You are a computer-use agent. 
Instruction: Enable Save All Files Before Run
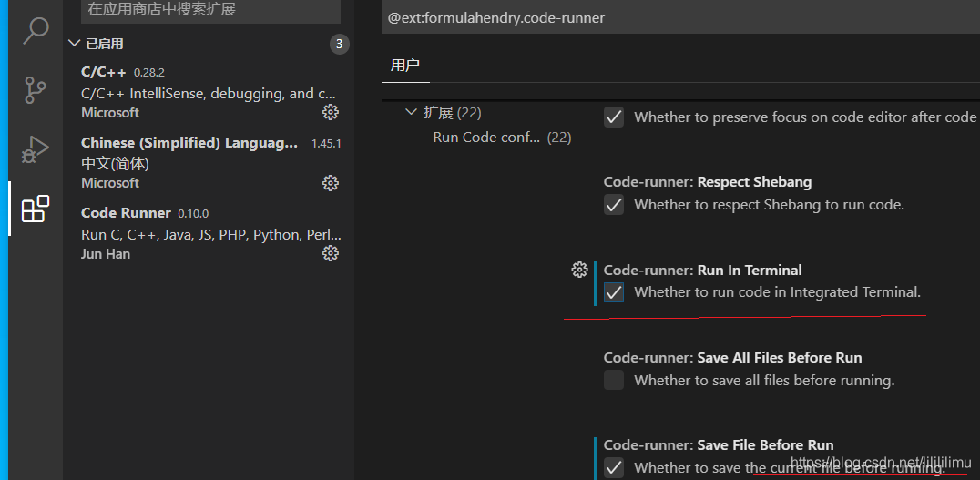point(614,380)
